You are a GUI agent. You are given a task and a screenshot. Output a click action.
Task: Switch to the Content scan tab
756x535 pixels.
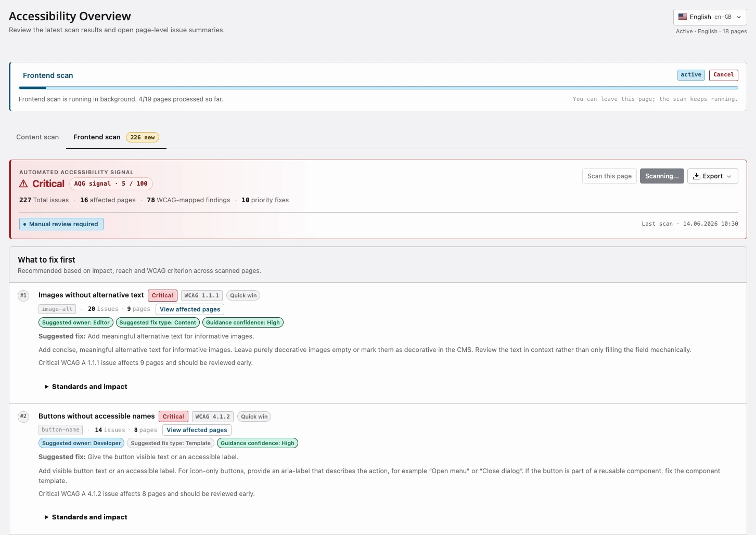coord(37,137)
